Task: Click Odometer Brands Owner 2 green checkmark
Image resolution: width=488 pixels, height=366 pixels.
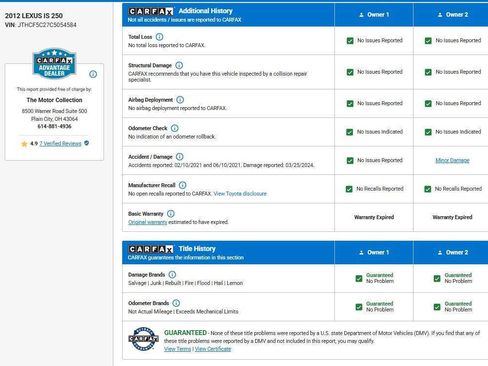Action: [437, 307]
